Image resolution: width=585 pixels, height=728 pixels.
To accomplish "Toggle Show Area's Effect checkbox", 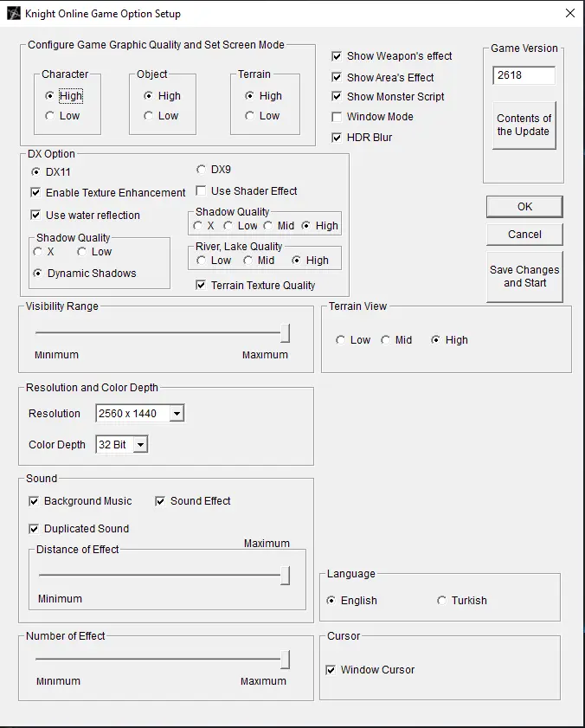I will 337,77.
